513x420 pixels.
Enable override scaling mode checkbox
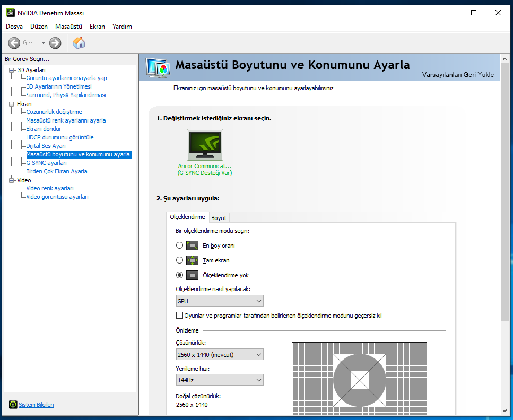[x=179, y=316]
